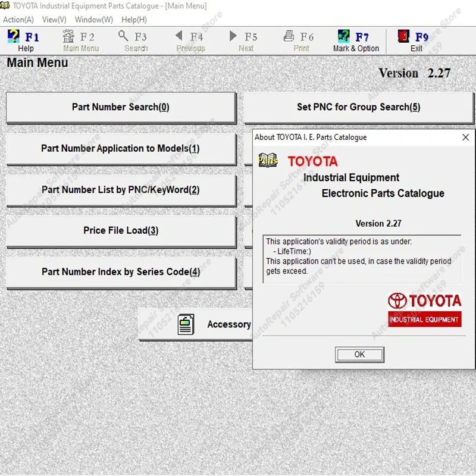The width and height of the screenshot is (476, 476).
Task: Select Price File Load(3) button
Action: [121, 231]
